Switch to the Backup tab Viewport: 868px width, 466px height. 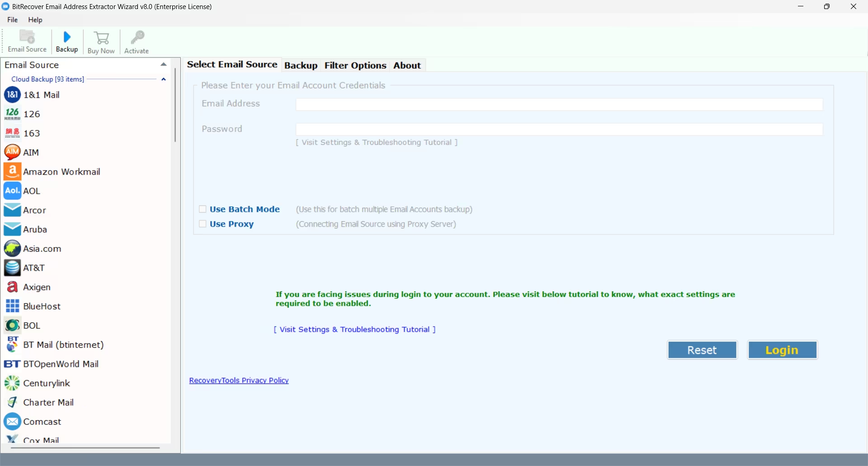coord(301,66)
